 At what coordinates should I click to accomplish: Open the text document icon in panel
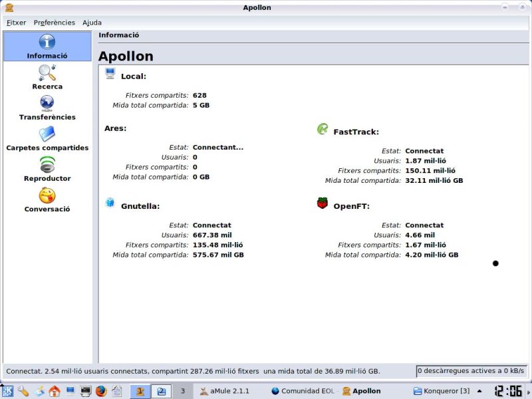pyautogui.click(x=117, y=391)
